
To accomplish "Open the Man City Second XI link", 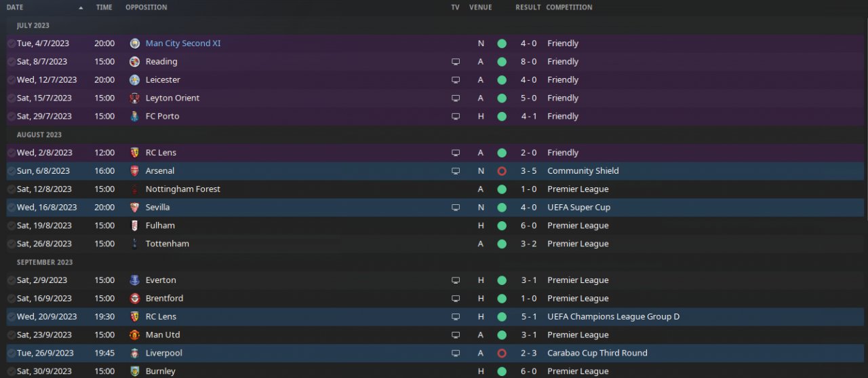I will tap(183, 43).
